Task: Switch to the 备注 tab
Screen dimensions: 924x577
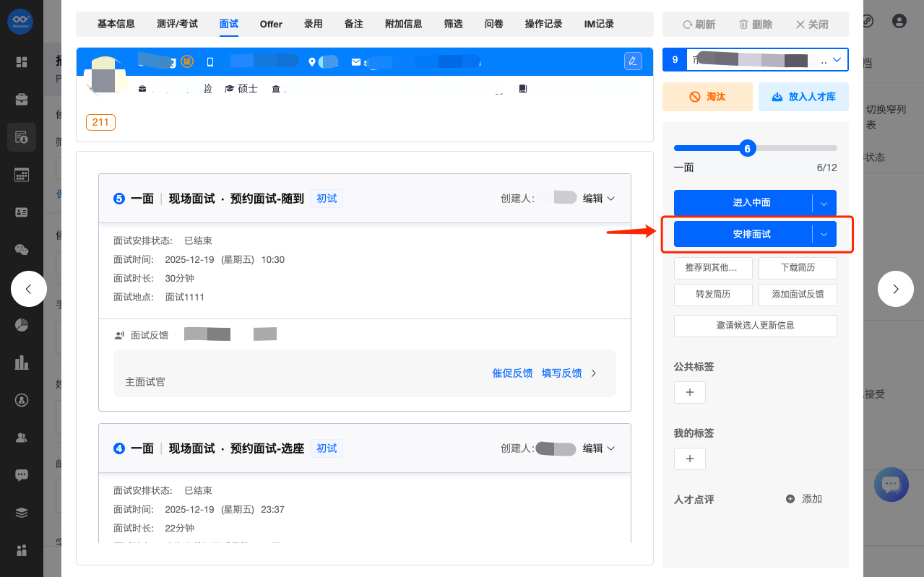Action: (354, 24)
